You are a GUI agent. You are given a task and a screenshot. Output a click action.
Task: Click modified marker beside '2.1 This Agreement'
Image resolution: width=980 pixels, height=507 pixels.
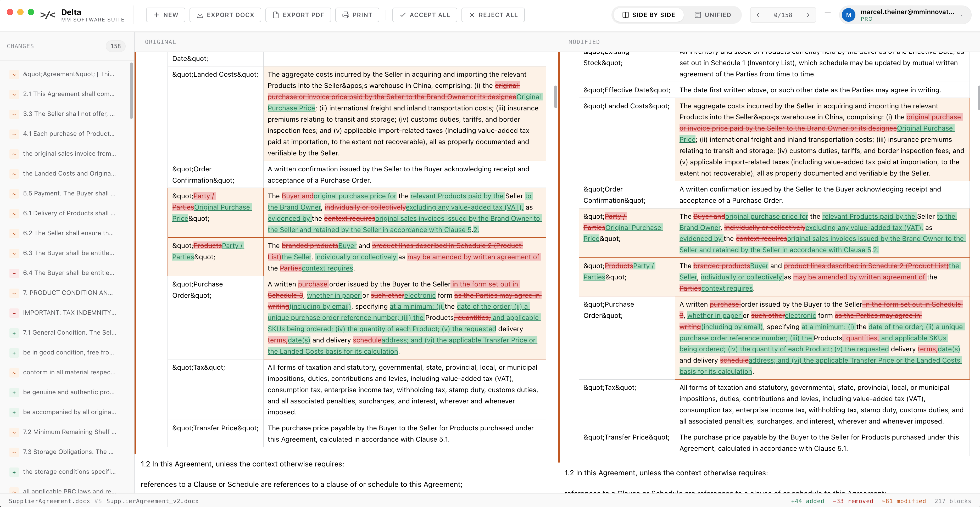point(14,94)
